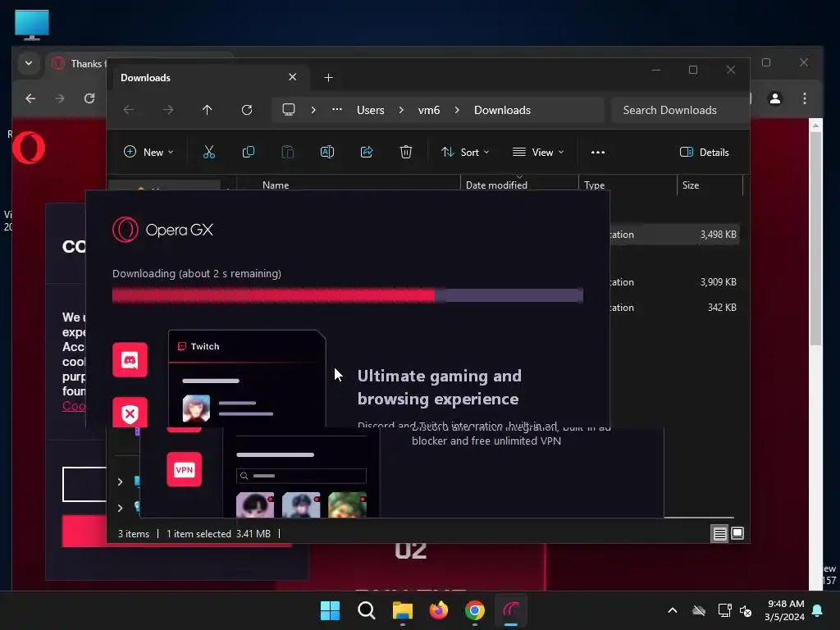This screenshot has width=840, height=630.
Task: Close the Downloads tab
Action: pos(293,77)
